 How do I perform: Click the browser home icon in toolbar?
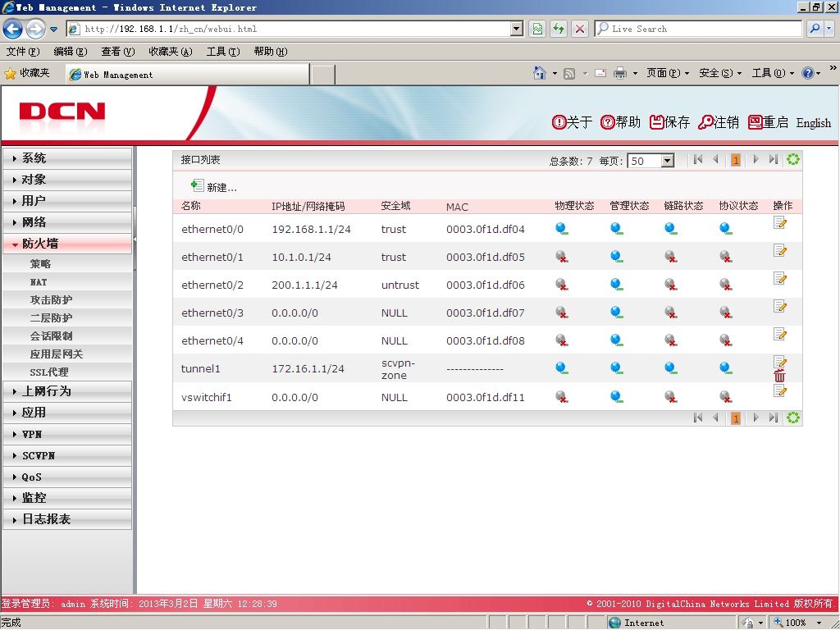(540, 73)
